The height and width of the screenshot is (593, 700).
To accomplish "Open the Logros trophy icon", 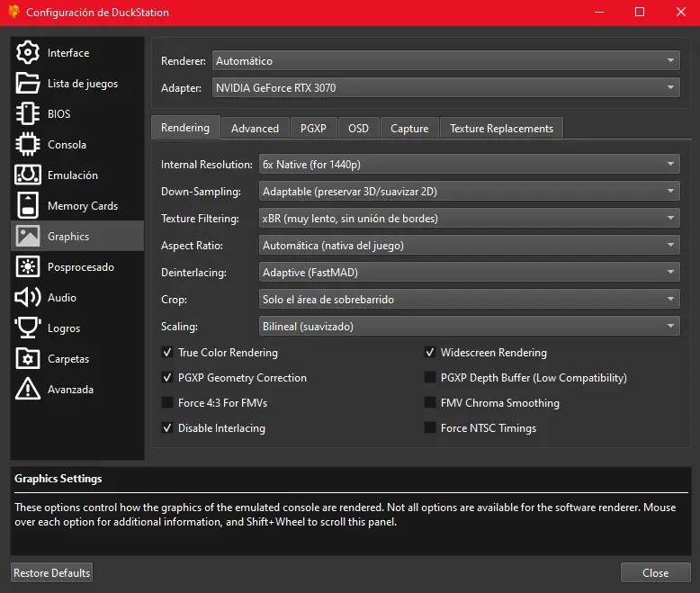I will pos(28,328).
